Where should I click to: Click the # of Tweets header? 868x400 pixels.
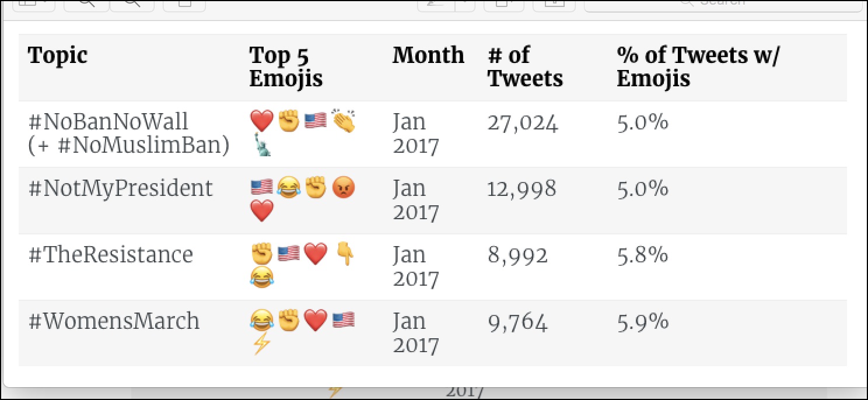pyautogui.click(x=525, y=66)
